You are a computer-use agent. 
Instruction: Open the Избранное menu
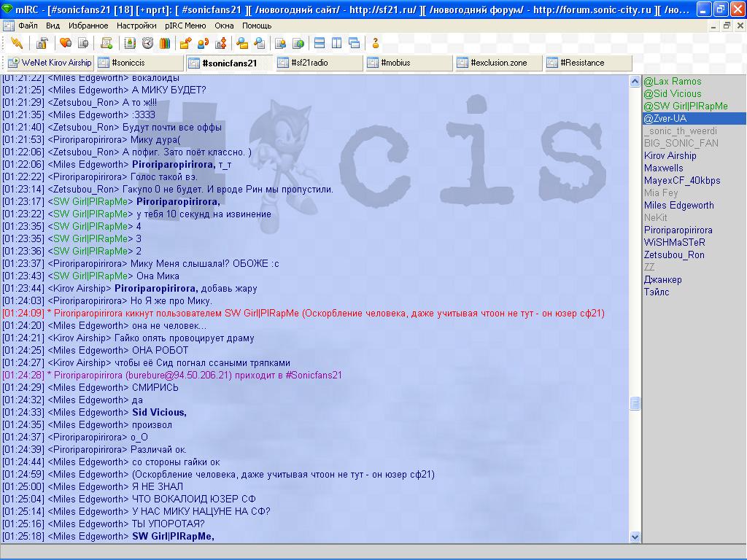point(88,26)
